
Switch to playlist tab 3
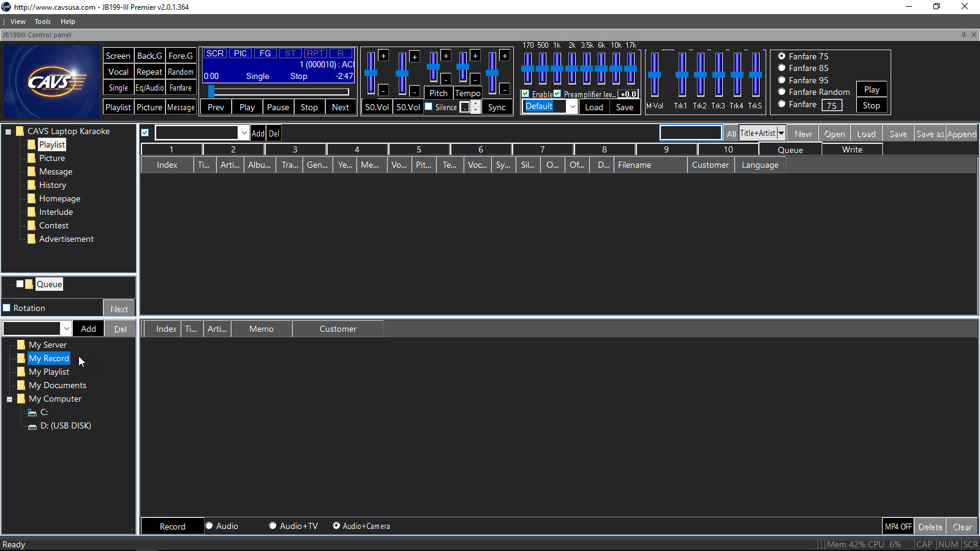tap(295, 149)
